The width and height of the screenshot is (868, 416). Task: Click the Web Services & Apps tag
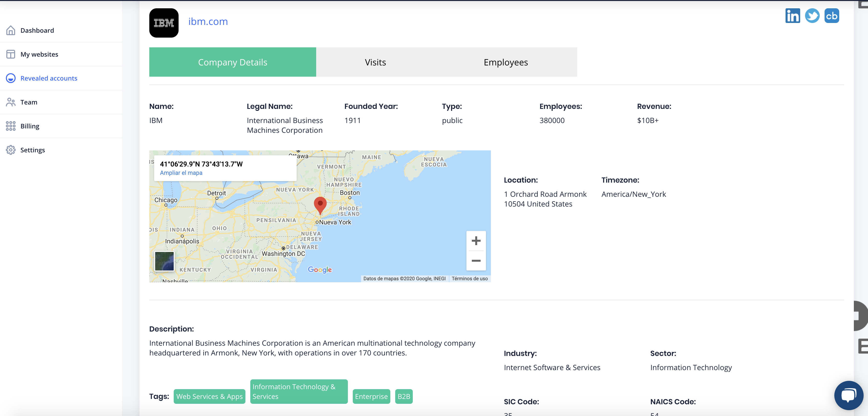pos(209,396)
